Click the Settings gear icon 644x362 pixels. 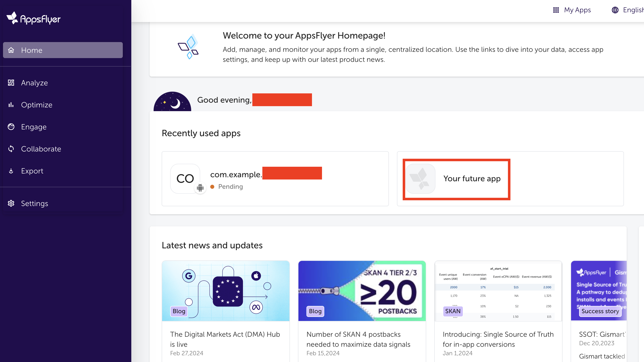[11, 203]
